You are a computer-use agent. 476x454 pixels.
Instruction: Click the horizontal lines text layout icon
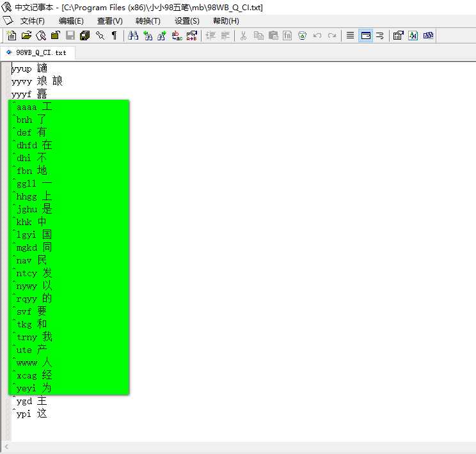tap(351, 36)
